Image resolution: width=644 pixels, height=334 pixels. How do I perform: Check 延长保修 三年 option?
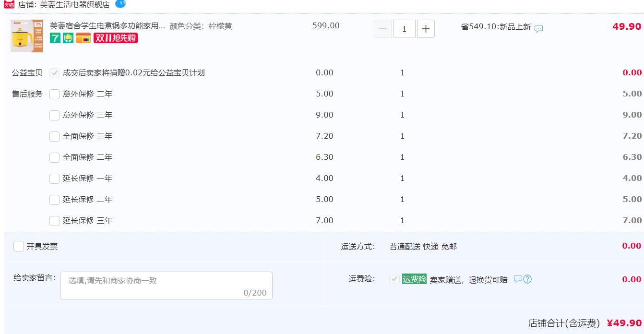55,221
